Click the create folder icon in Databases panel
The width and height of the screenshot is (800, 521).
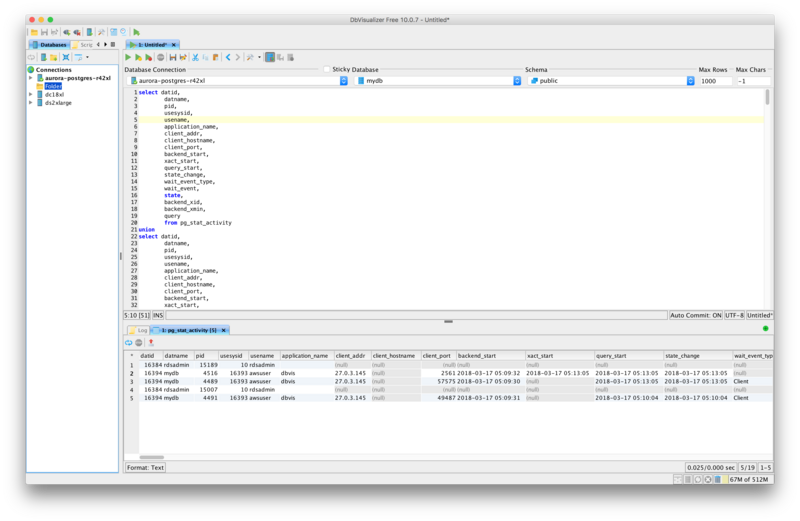pyautogui.click(x=53, y=57)
